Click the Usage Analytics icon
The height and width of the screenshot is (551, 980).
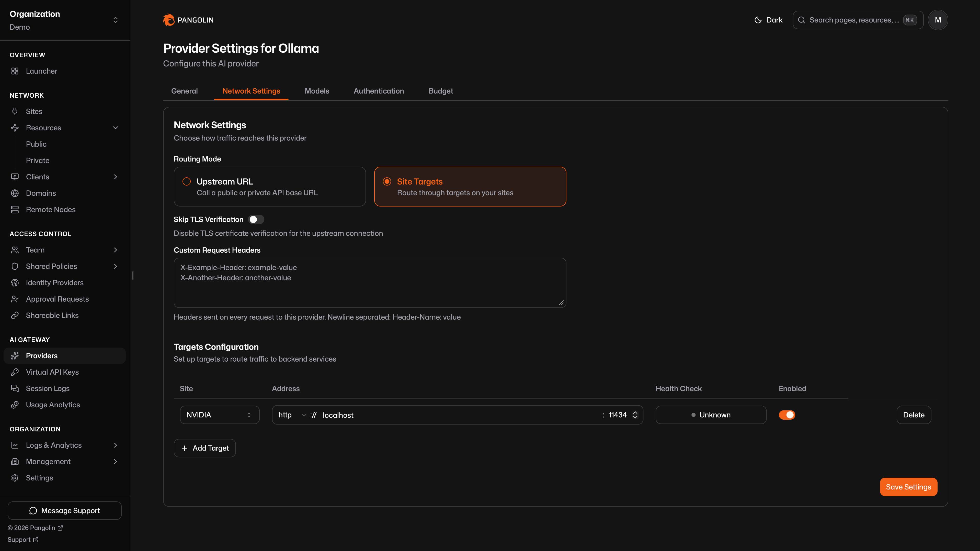click(x=15, y=405)
